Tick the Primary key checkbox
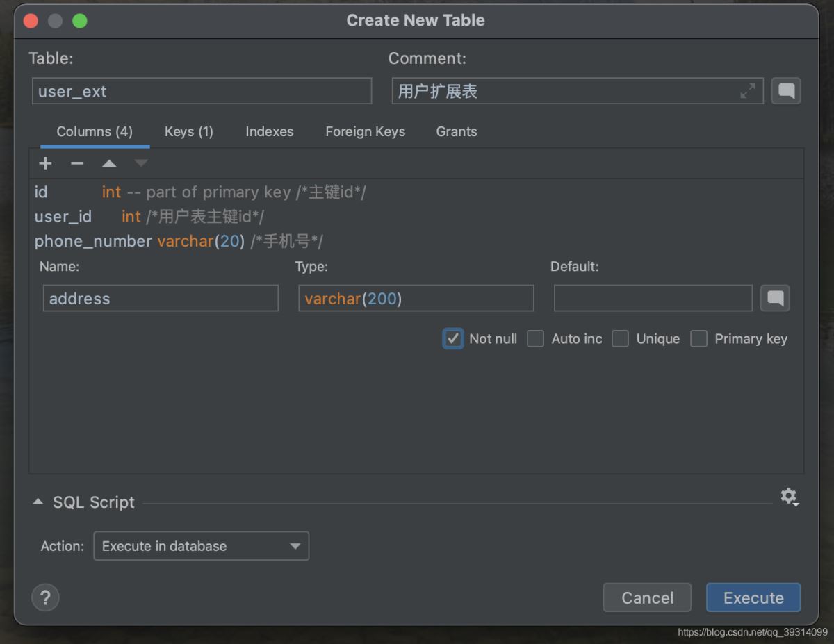 point(698,339)
